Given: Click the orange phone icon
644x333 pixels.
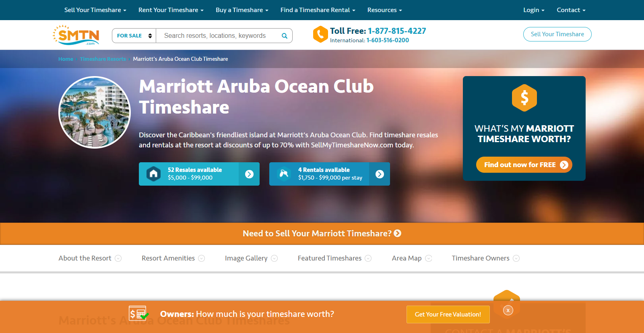Looking at the screenshot, I should tap(320, 35).
